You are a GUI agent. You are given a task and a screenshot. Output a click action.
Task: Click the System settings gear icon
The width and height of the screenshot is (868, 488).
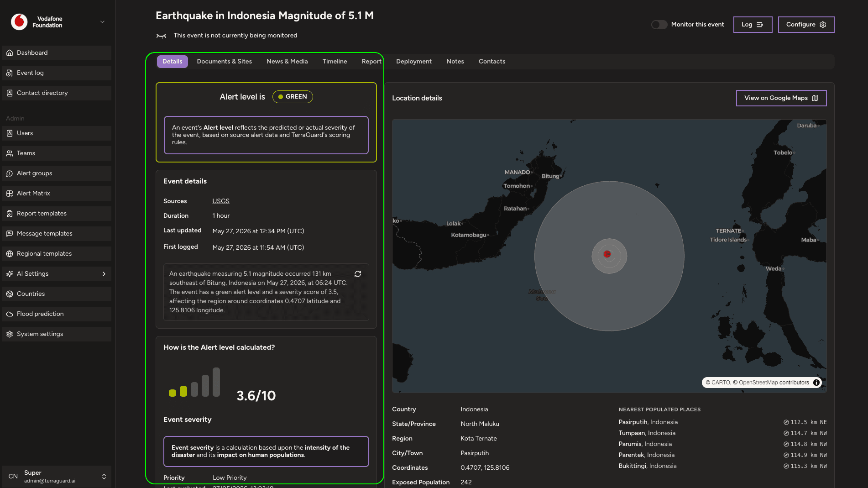click(10, 334)
